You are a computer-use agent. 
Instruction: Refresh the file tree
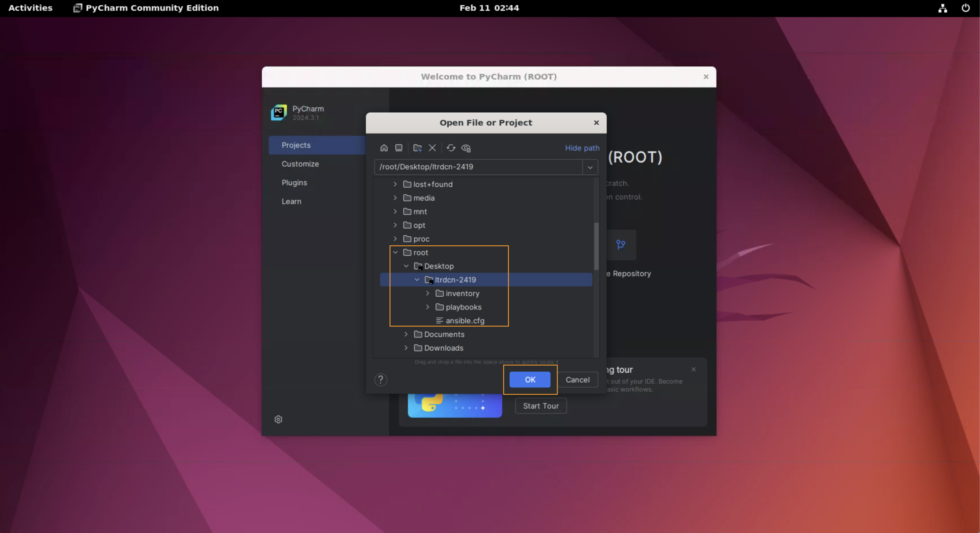451,148
